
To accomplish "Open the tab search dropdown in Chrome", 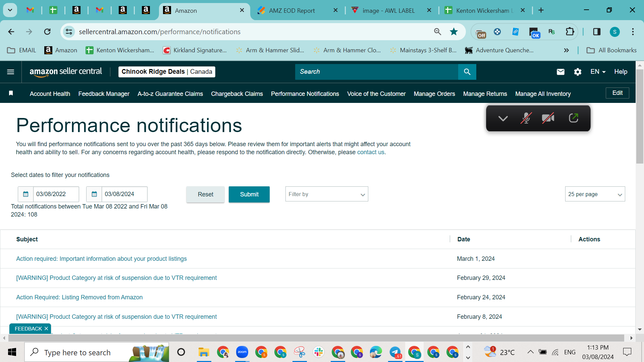I will tap(10, 10).
